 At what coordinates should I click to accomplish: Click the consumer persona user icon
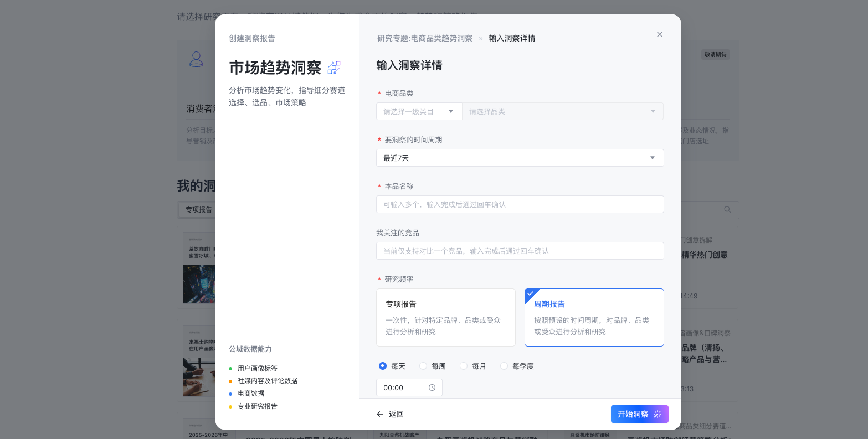tap(196, 59)
